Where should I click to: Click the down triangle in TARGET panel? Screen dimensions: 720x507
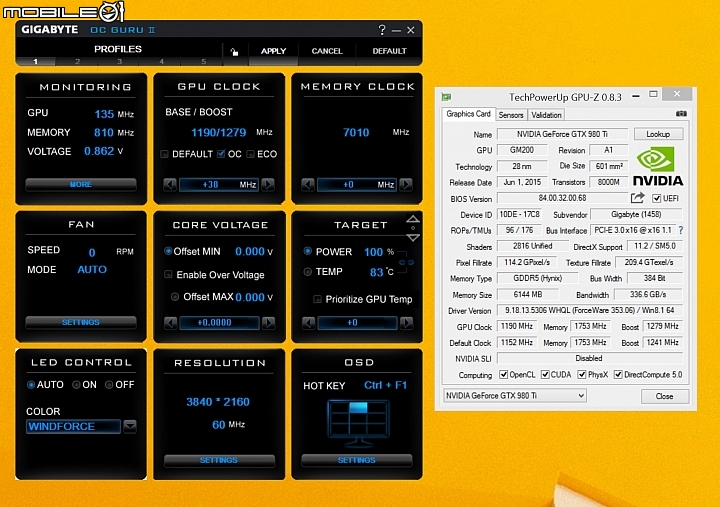(x=413, y=237)
